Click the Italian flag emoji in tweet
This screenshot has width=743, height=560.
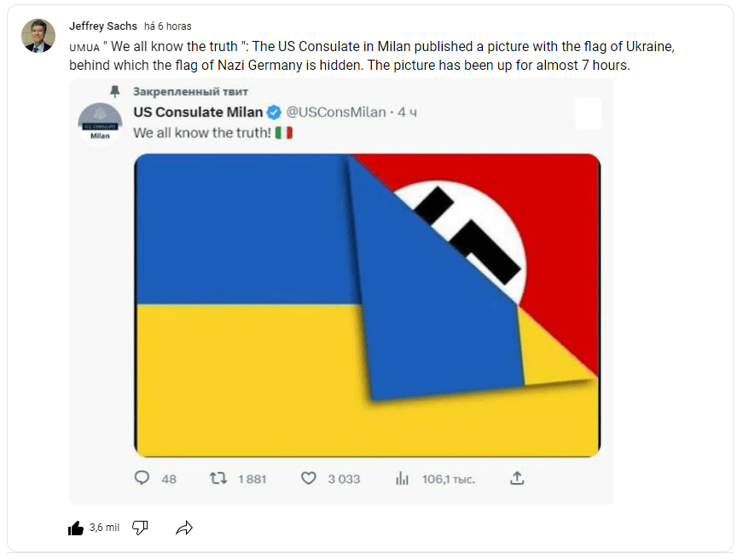point(283,133)
